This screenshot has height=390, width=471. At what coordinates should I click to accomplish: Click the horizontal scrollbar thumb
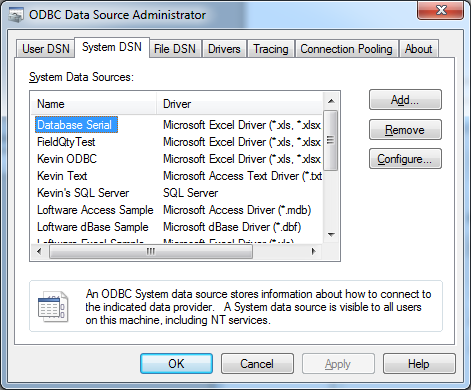pyautogui.click(x=151, y=251)
